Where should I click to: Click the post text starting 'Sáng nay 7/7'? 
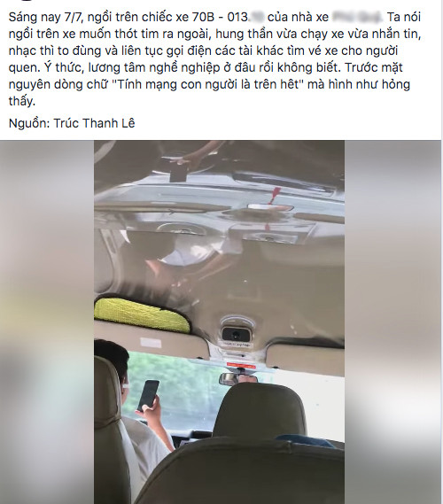click(x=214, y=58)
